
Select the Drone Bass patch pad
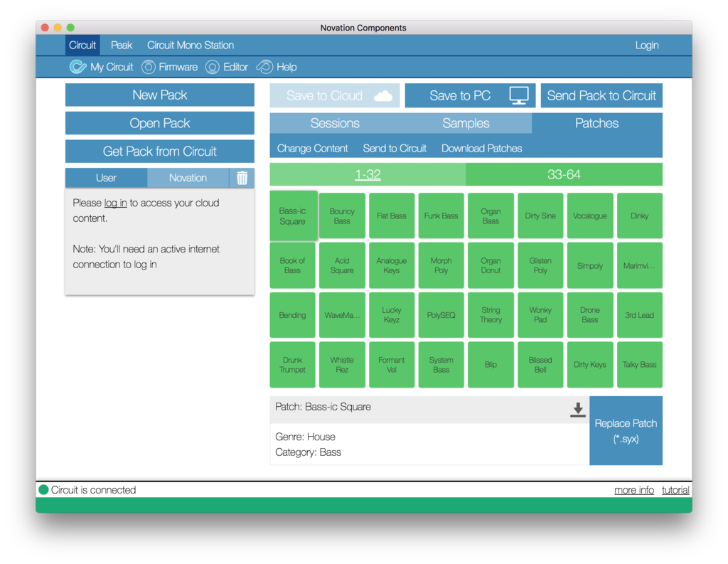coord(590,315)
